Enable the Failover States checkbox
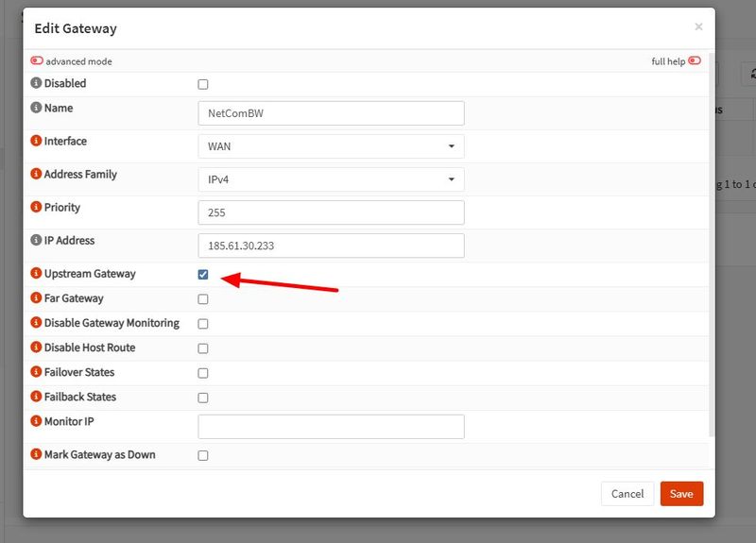The height and width of the screenshot is (543, 756). click(203, 373)
